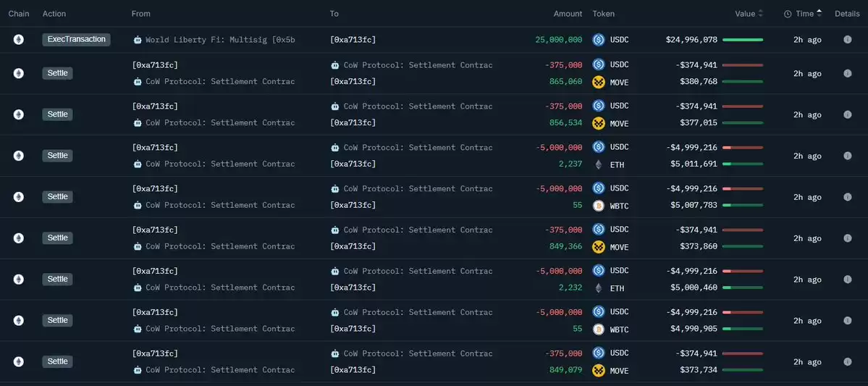Sort table by Time column arrows
This screenshot has width=868, height=386.
[819, 14]
